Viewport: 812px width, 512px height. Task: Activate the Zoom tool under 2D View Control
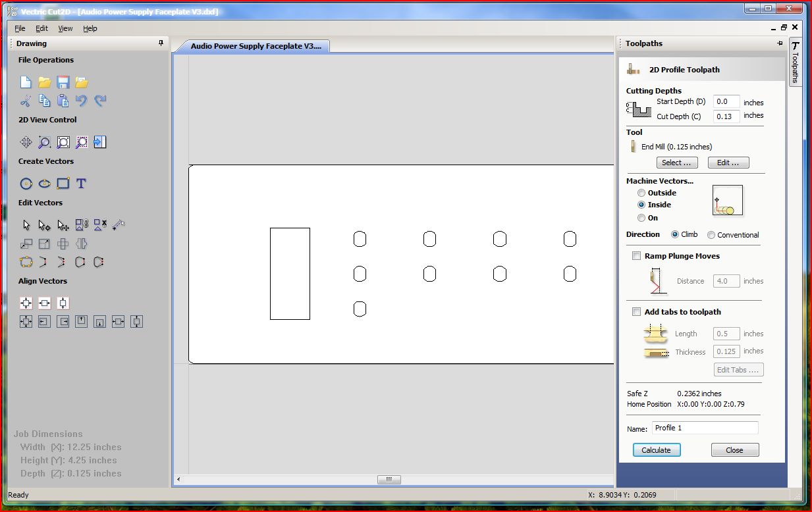click(43, 142)
